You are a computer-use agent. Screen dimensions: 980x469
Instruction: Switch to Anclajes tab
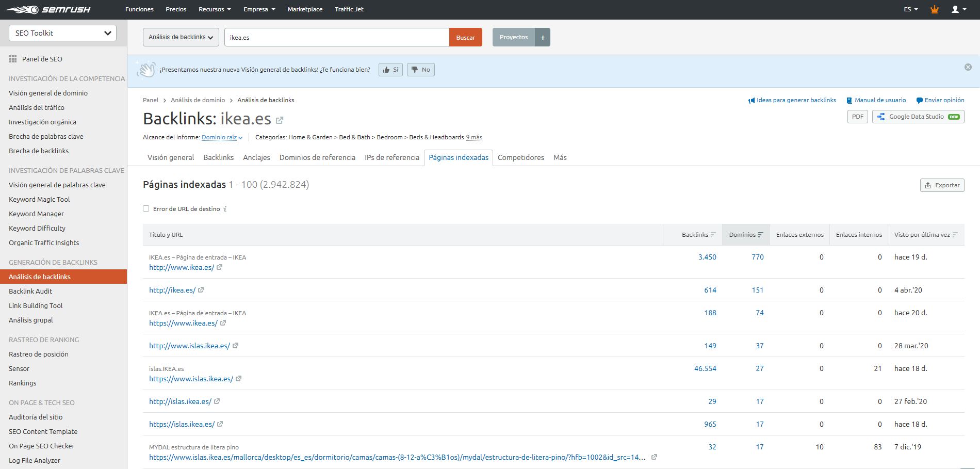pyautogui.click(x=256, y=157)
